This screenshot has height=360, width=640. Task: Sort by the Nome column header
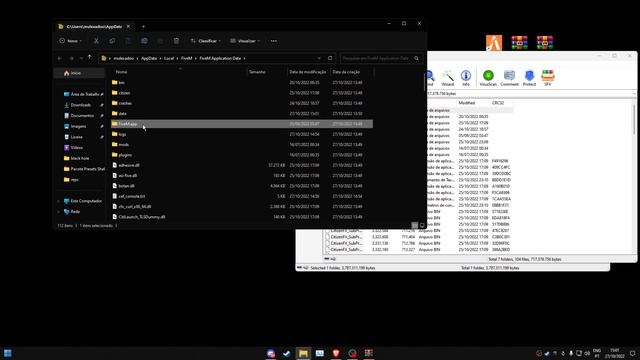point(122,72)
